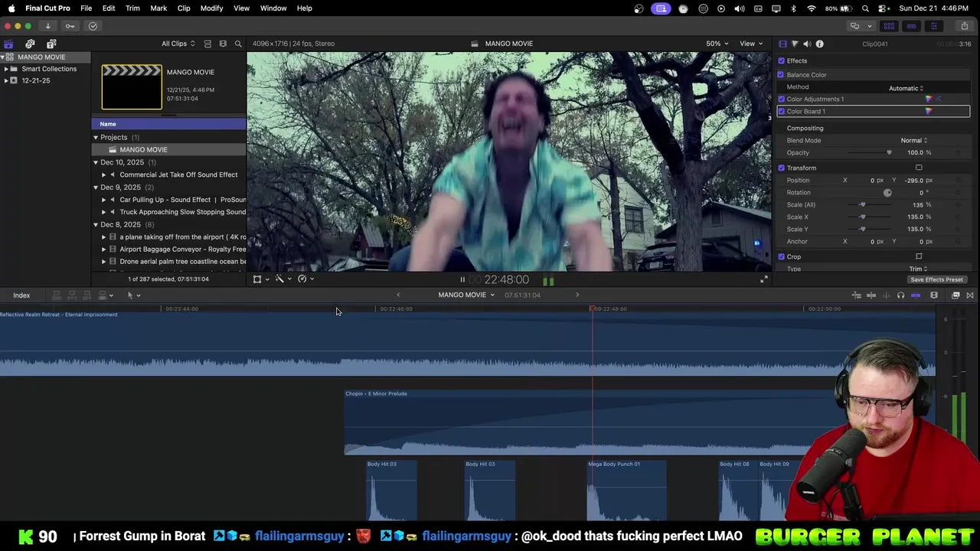Open Color Board 1 color inspector icon
The width and height of the screenshot is (980, 551).
[929, 111]
